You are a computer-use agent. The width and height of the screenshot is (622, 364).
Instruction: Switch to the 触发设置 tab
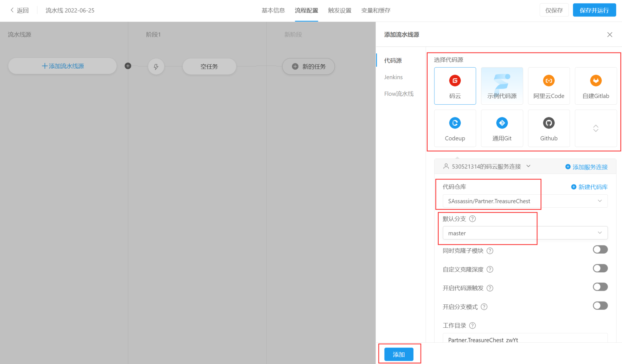[x=340, y=10]
